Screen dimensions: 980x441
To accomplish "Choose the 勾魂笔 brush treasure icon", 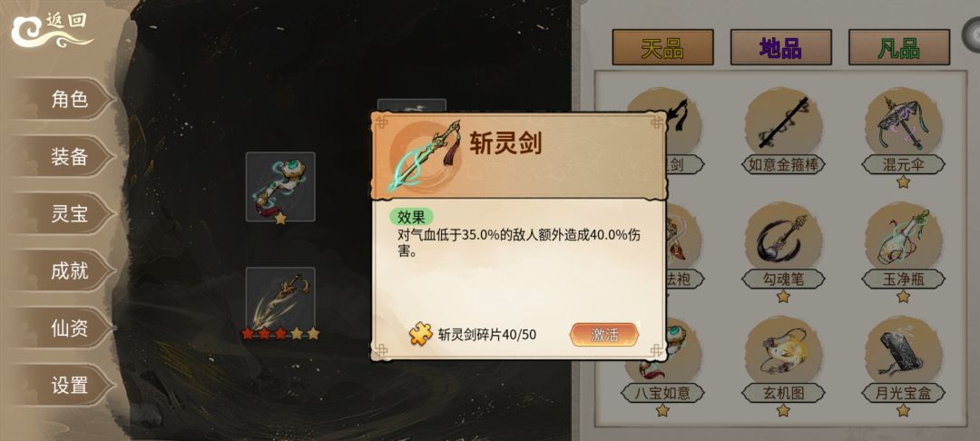I will (782, 238).
